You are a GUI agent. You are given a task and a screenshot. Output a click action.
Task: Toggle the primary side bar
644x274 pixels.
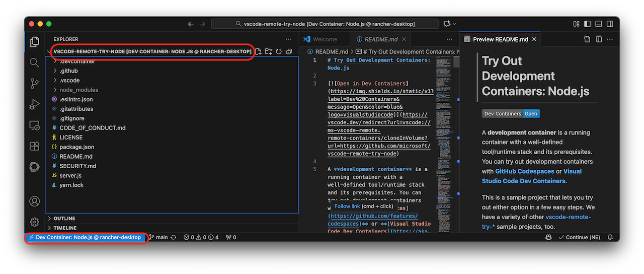point(588,24)
